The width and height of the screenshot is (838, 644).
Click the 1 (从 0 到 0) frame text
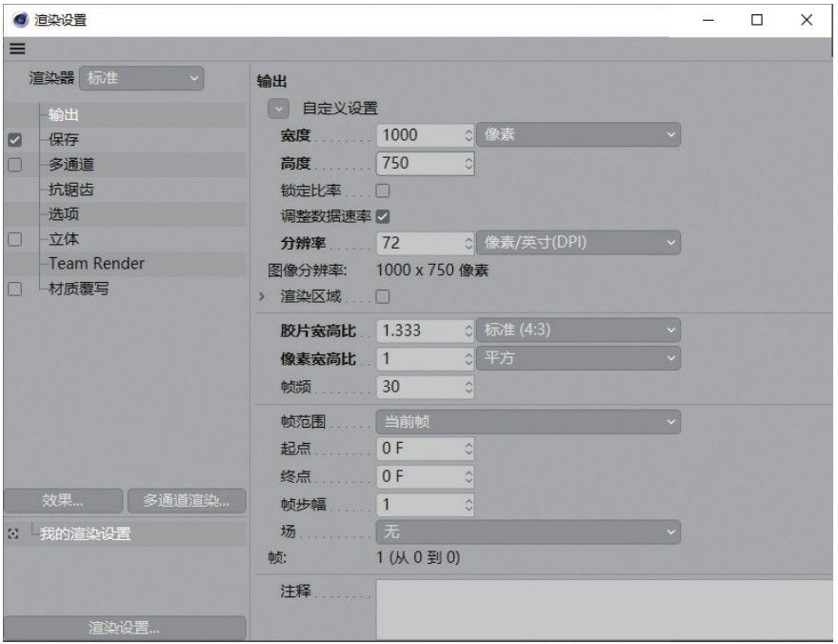click(x=418, y=557)
